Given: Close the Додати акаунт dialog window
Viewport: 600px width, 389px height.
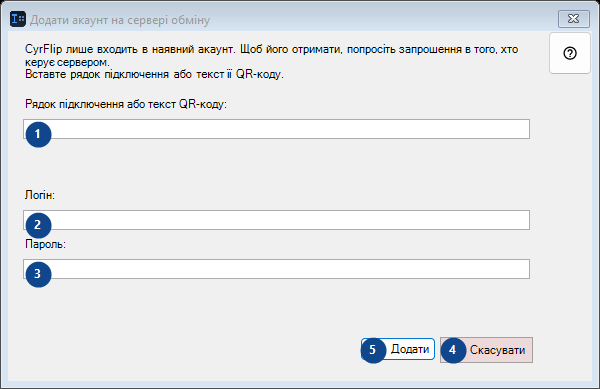Looking at the screenshot, I should [x=574, y=19].
